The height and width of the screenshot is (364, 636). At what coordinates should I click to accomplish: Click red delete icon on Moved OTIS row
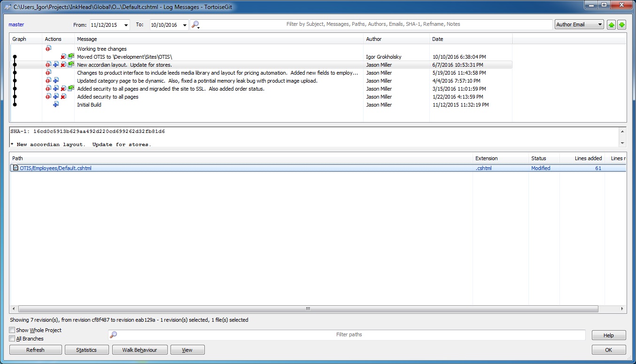pyautogui.click(x=63, y=57)
